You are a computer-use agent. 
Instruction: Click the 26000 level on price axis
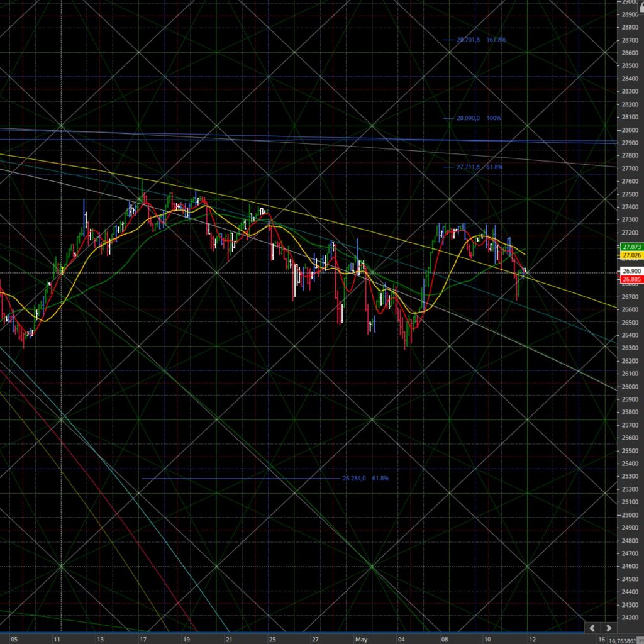(630, 387)
